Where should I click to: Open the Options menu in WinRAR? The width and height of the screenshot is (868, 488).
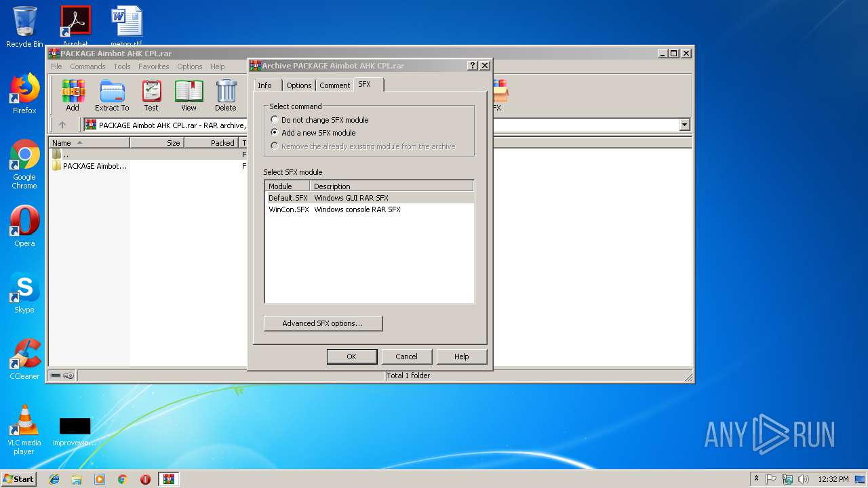190,66
